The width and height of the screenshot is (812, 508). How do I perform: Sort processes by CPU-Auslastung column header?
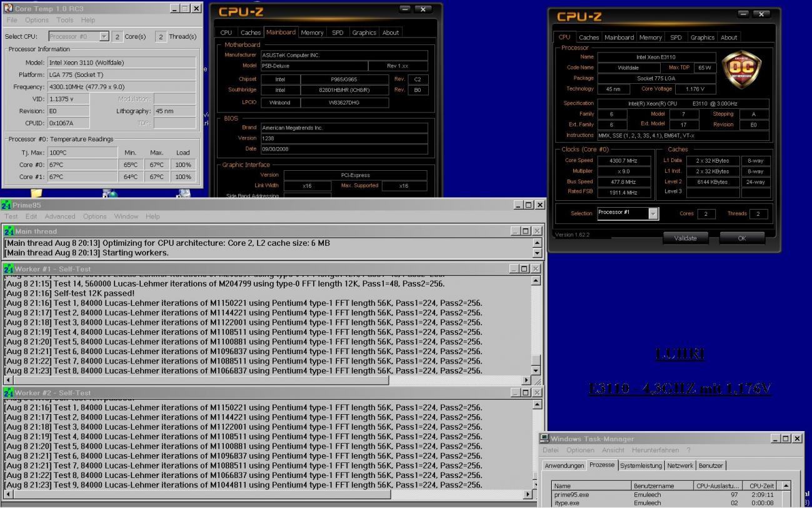click(717, 485)
